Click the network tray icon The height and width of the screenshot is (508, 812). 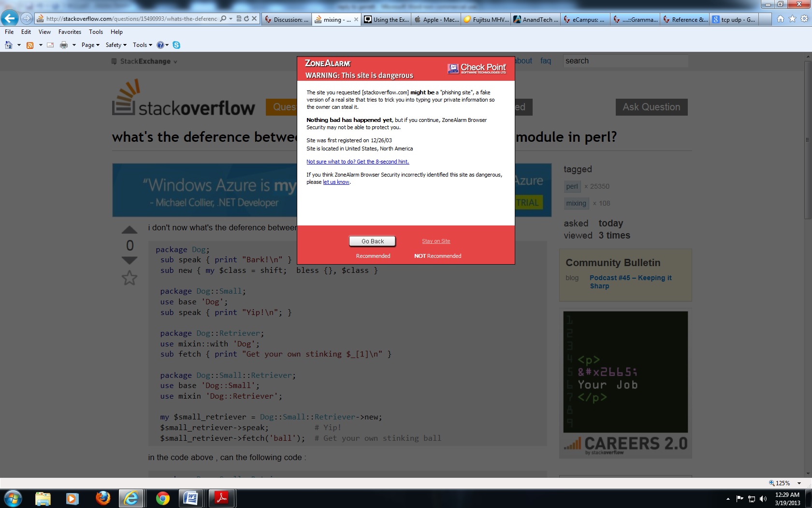pyautogui.click(x=752, y=498)
